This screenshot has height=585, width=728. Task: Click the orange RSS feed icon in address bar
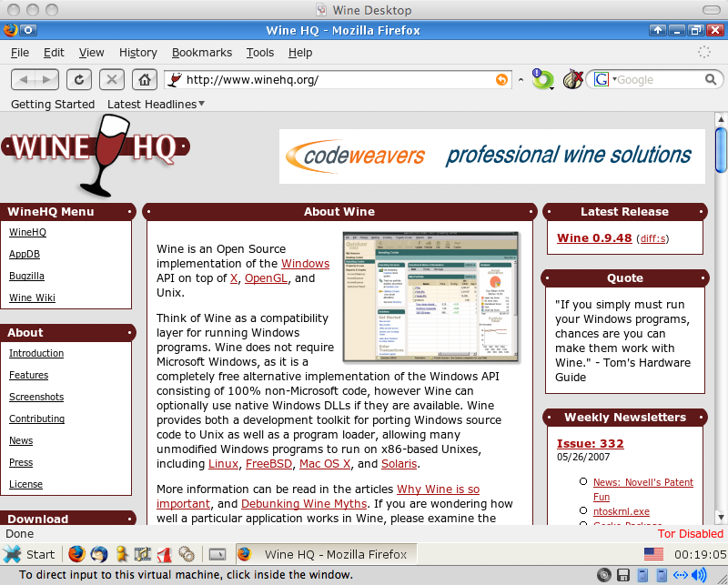click(501, 80)
